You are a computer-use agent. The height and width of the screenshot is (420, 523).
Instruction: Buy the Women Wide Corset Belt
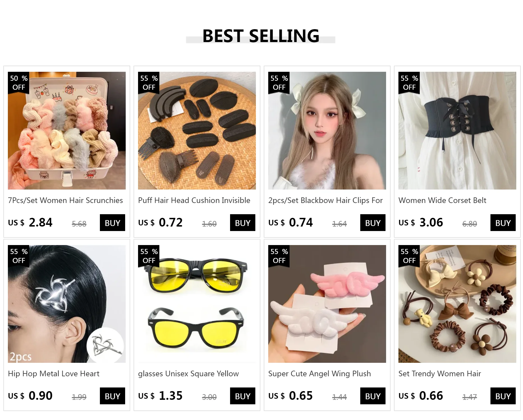point(503,223)
